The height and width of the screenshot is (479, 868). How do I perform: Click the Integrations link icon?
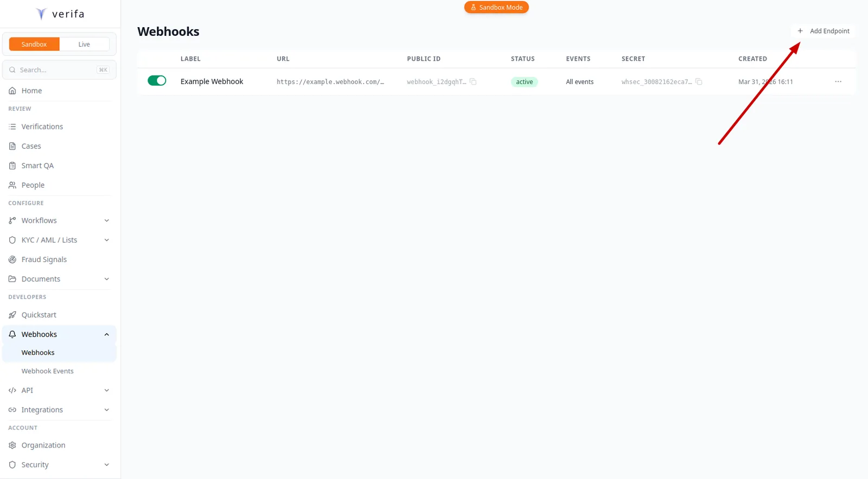coord(12,410)
